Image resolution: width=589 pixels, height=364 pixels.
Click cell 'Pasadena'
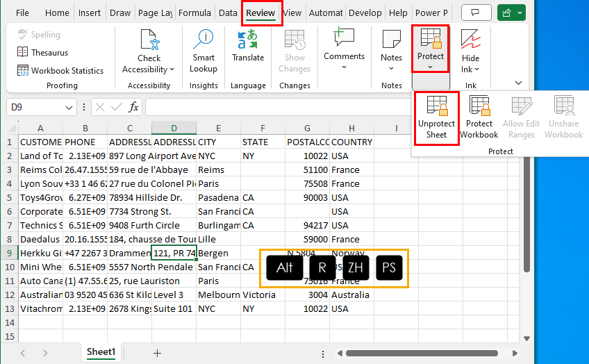click(x=218, y=197)
